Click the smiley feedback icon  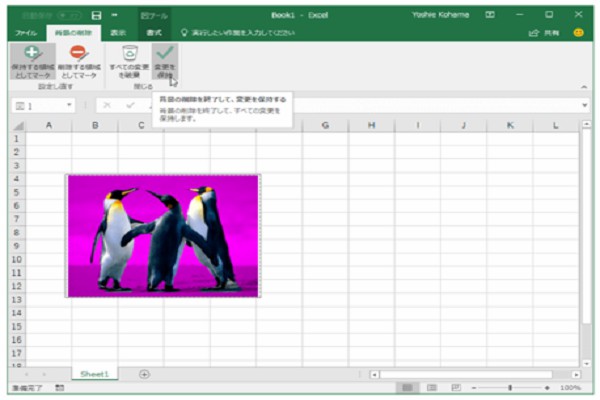(578, 33)
